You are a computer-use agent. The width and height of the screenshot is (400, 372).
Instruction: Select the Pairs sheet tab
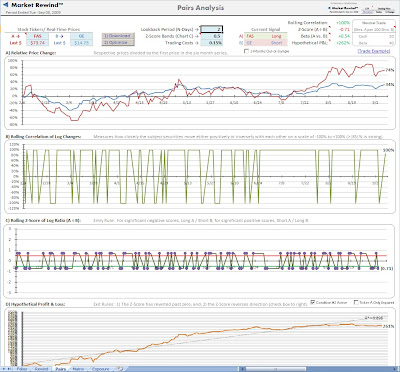click(x=60, y=369)
